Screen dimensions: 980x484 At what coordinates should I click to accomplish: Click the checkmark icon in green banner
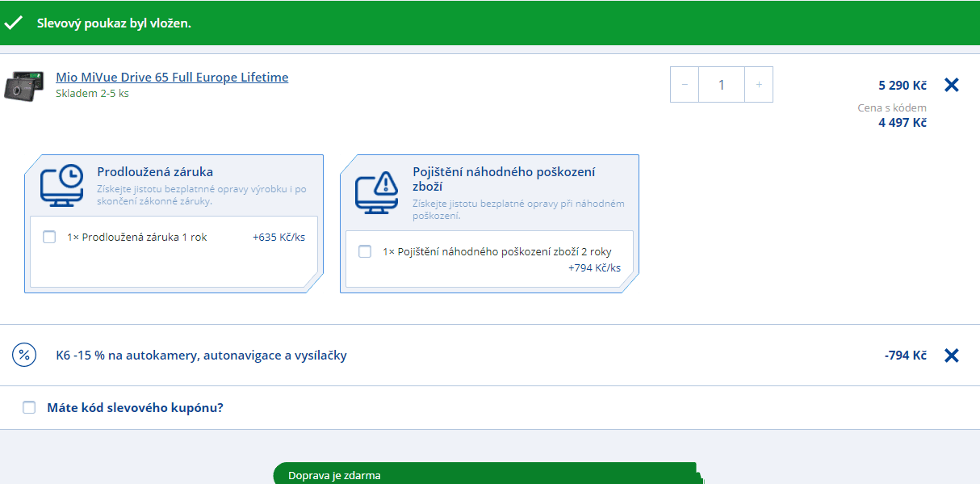13,23
